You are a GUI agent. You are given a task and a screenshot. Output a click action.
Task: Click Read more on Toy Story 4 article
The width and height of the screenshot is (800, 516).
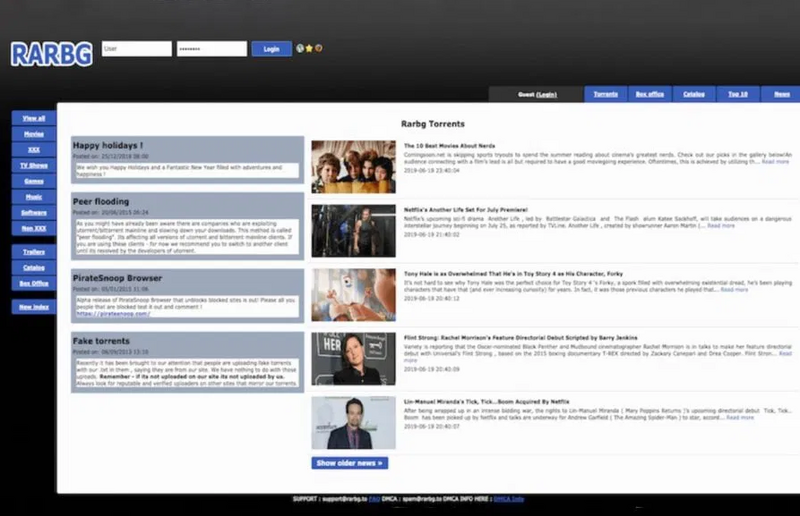[x=734, y=290]
